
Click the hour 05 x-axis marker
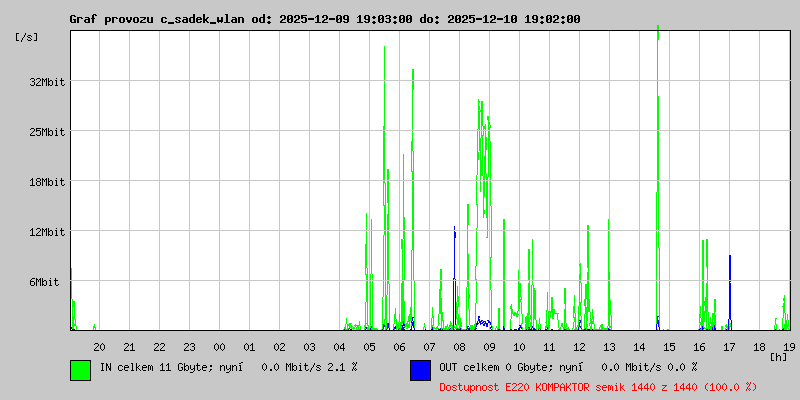point(369,347)
